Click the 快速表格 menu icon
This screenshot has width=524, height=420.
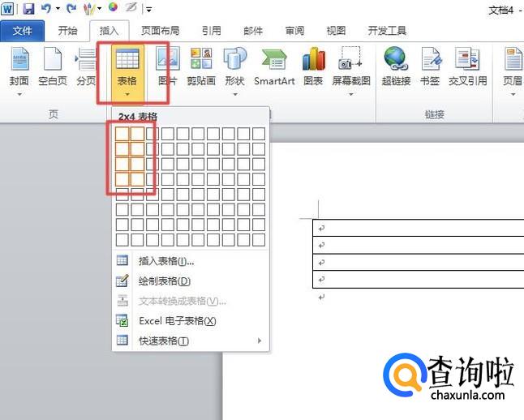click(122, 340)
